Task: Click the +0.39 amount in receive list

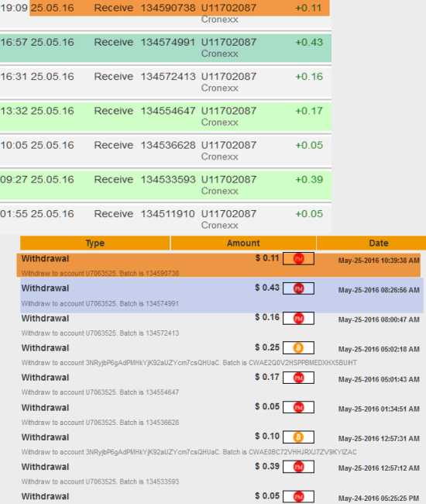Action: [309, 179]
